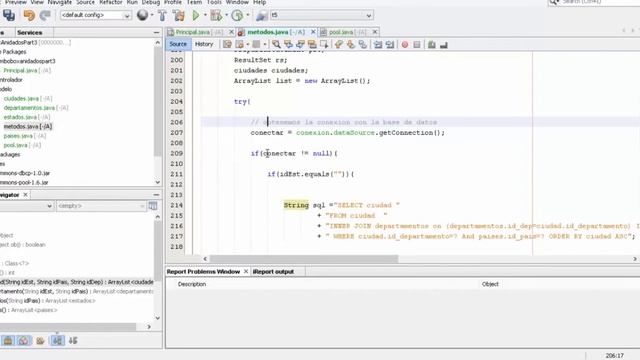Image resolution: width=640 pixels, height=360 pixels.
Task: Click the Source view button
Action: click(x=178, y=44)
